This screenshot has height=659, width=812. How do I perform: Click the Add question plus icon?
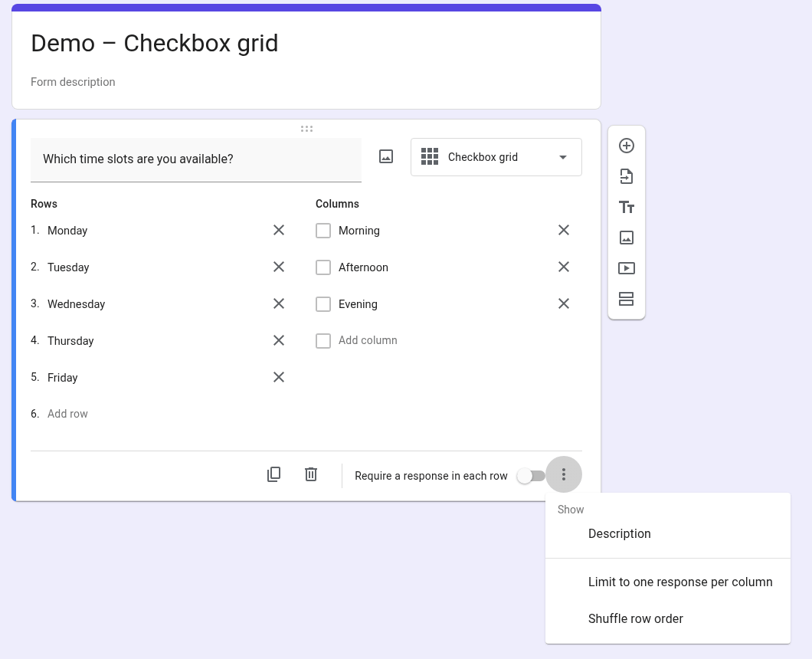coord(626,146)
